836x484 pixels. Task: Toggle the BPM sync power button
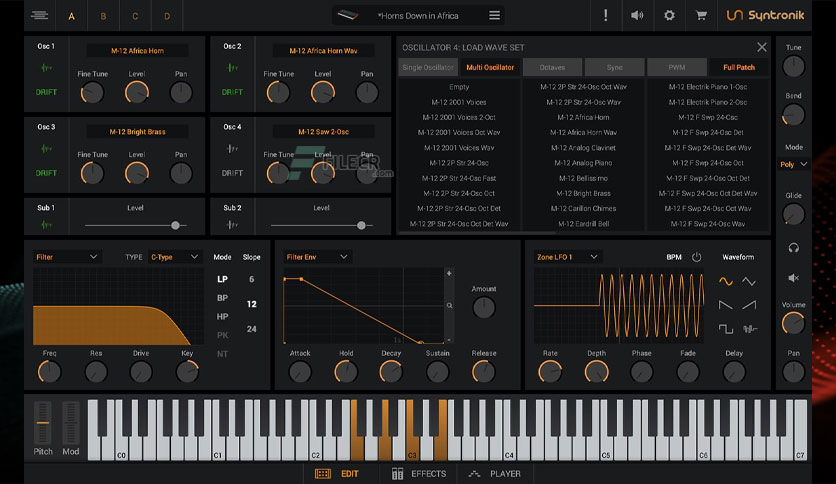click(x=696, y=257)
